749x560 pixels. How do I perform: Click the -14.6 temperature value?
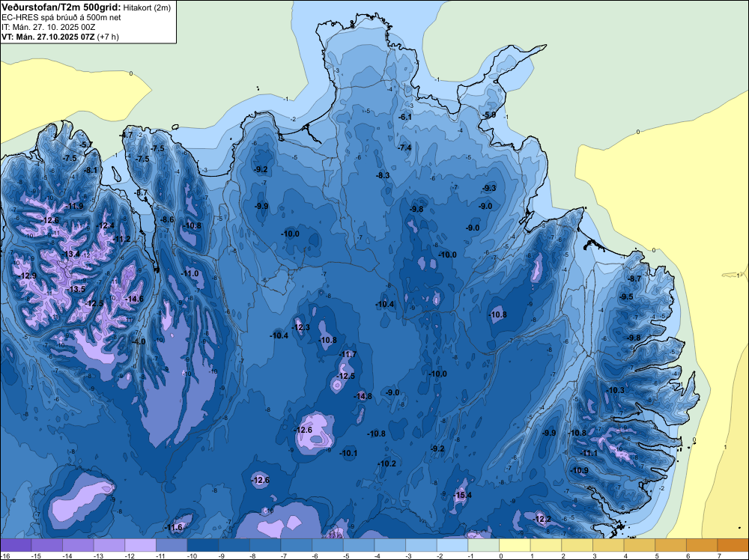point(134,299)
